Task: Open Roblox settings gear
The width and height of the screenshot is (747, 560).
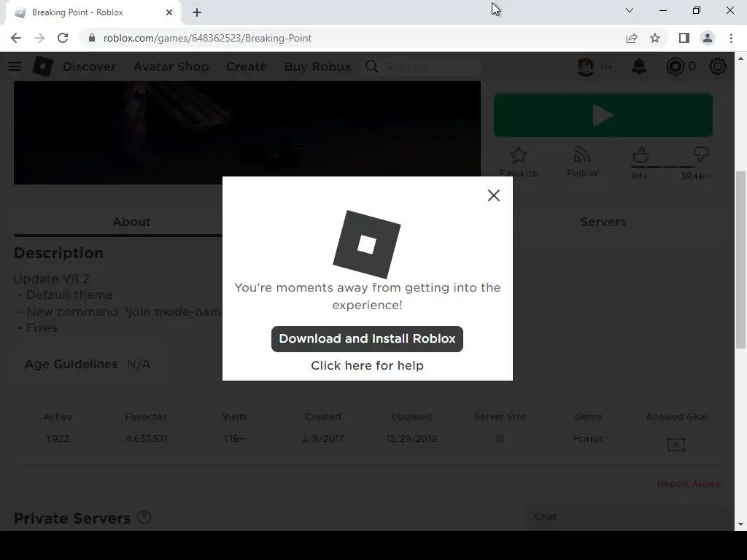Action: coord(717,66)
